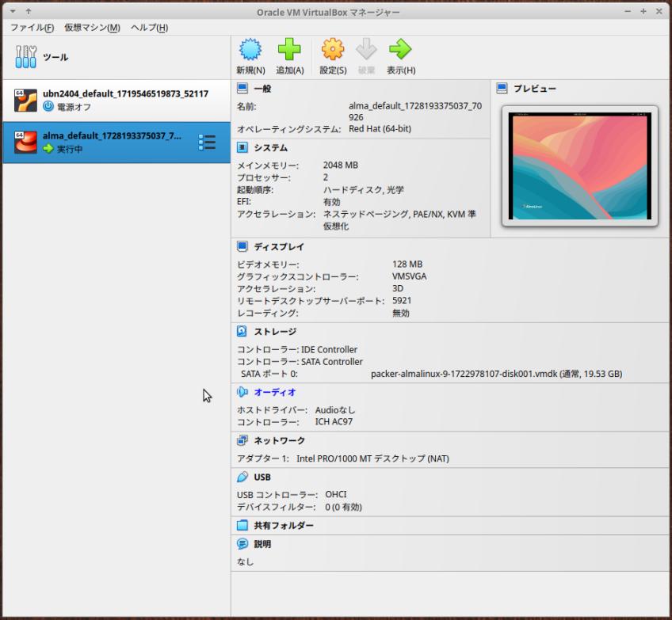
Task: Click the 0 (0 有効) device filter value
Action: pos(343,507)
